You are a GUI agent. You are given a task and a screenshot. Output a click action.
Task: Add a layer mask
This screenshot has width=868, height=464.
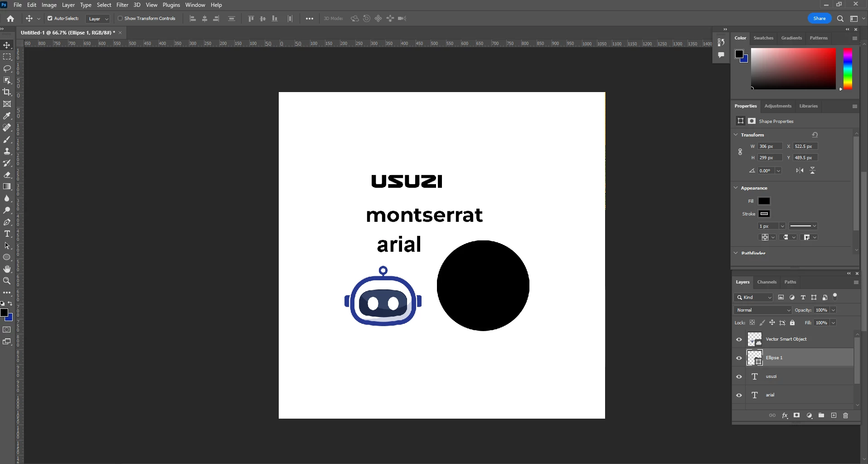click(797, 415)
